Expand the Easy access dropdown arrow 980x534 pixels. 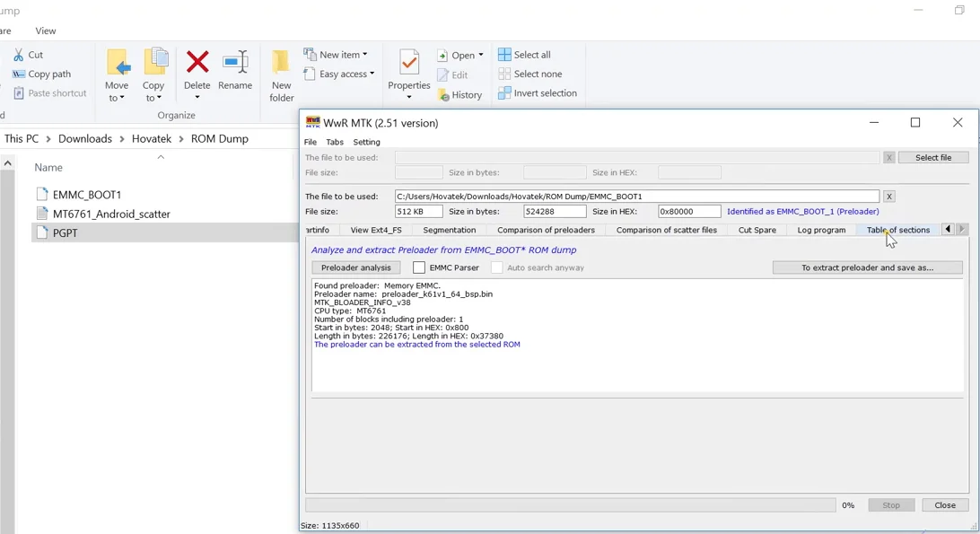click(x=372, y=74)
